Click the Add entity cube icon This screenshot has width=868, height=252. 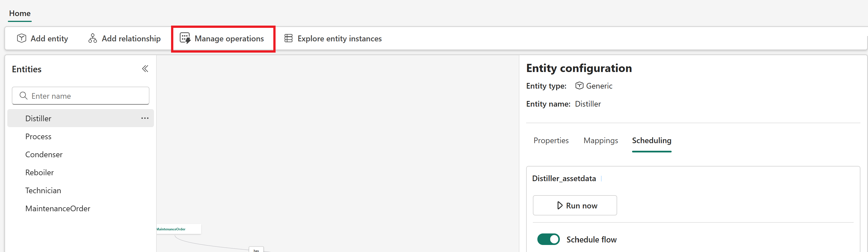(x=22, y=38)
